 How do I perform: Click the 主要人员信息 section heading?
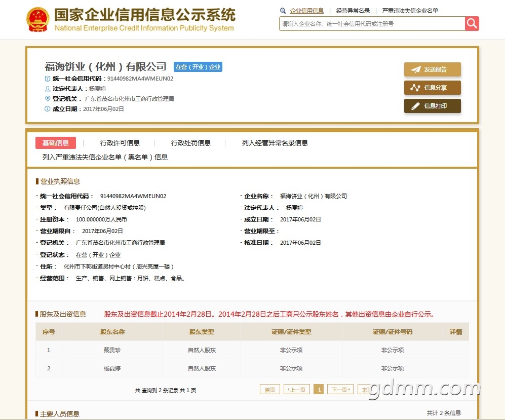pyautogui.click(x=60, y=414)
